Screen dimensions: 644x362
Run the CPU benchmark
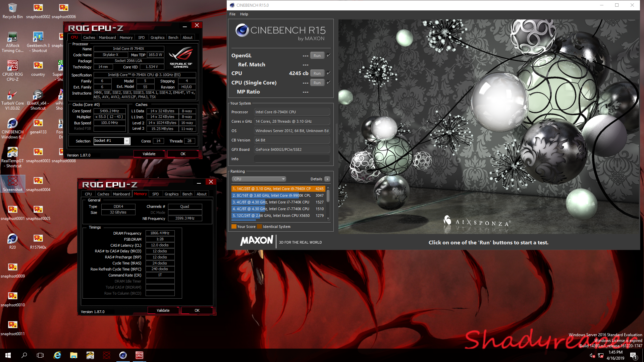tap(317, 73)
